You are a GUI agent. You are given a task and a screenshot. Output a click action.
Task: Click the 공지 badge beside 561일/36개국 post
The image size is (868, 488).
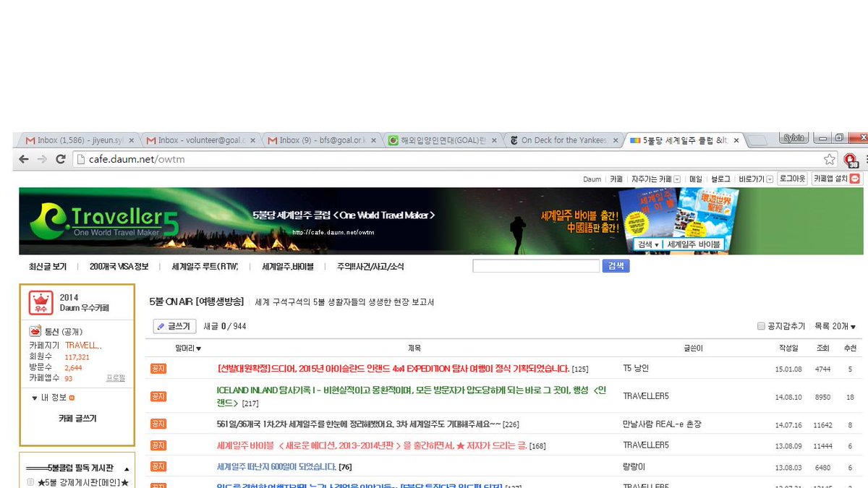[158, 424]
